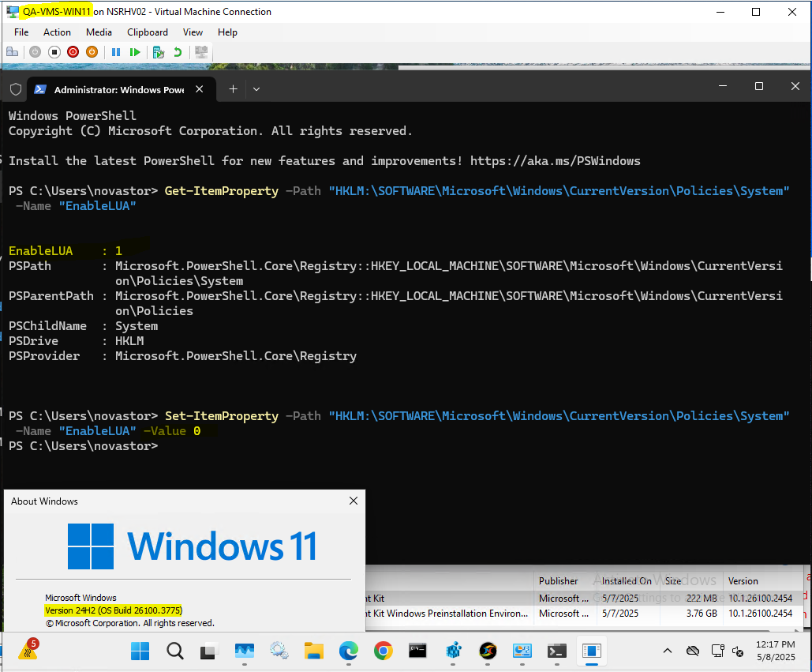The height and width of the screenshot is (672, 812).
Task: Click the PSDrive : HKLM output line
Action: [76, 341]
